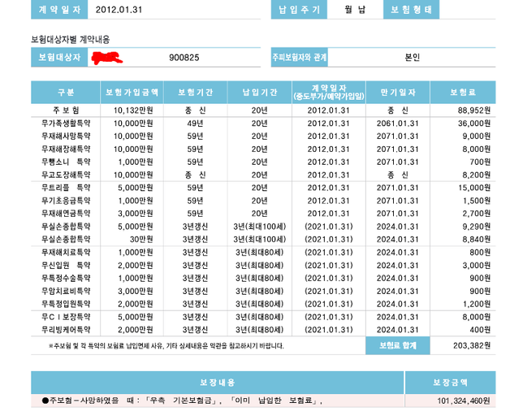
Task: Click the 보험형태 label
Action: click(410, 10)
